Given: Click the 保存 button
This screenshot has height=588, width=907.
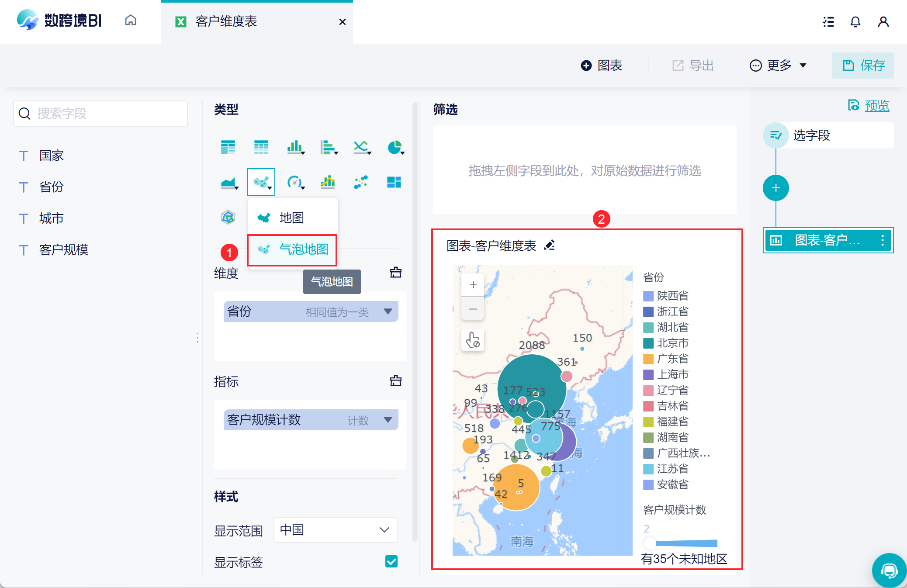Looking at the screenshot, I should 863,66.
